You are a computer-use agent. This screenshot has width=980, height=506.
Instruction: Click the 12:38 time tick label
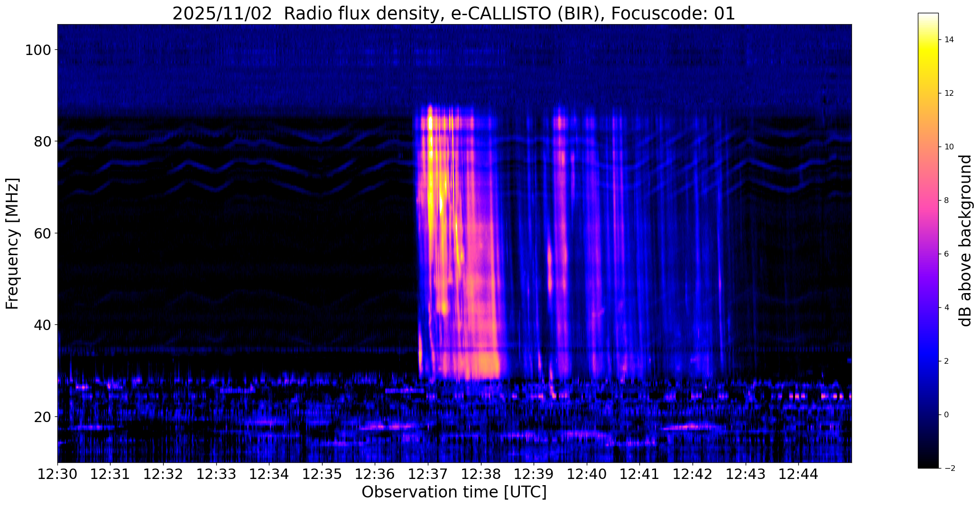481,474
